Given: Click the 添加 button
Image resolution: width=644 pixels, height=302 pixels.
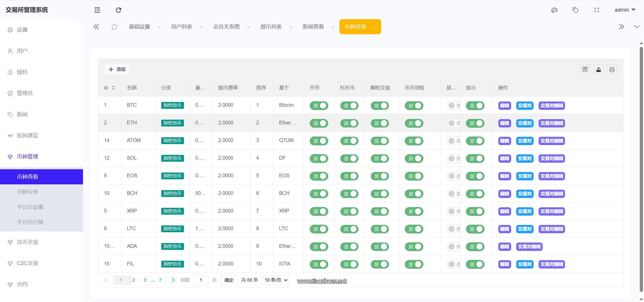Looking at the screenshot, I should (117, 69).
